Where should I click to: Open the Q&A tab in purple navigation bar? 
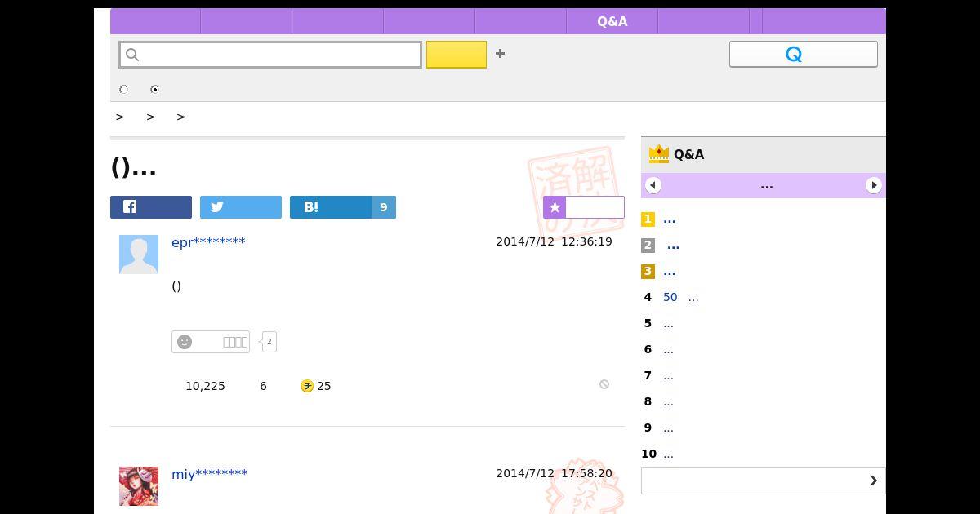612,21
